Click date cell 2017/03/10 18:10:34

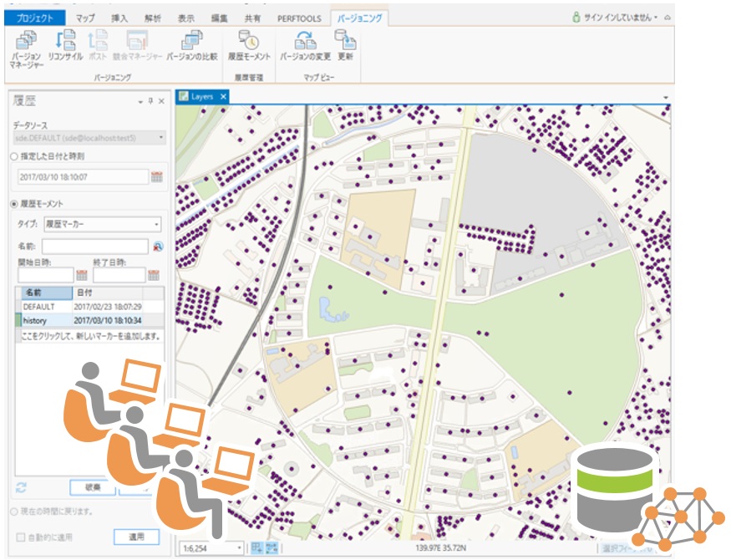[108, 320]
